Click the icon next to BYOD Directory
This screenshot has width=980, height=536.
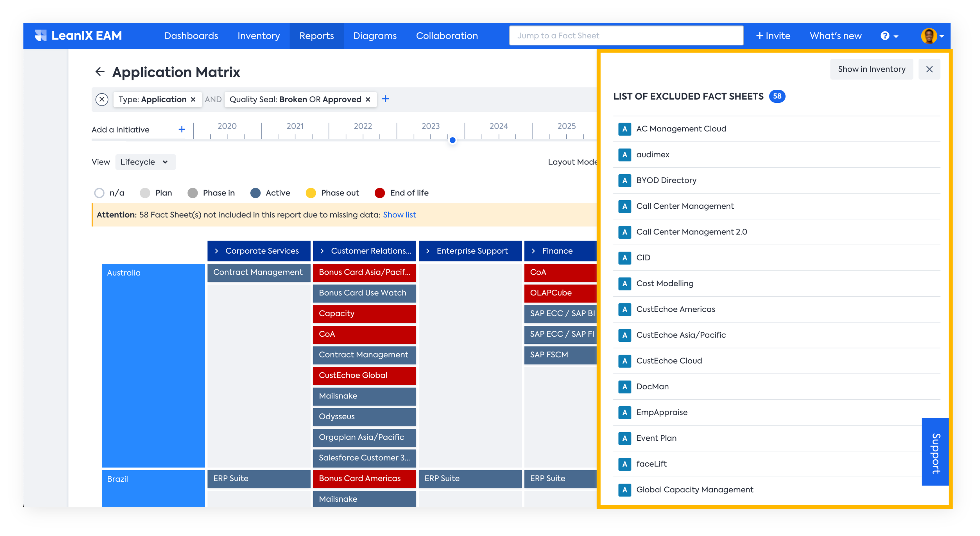[624, 181]
